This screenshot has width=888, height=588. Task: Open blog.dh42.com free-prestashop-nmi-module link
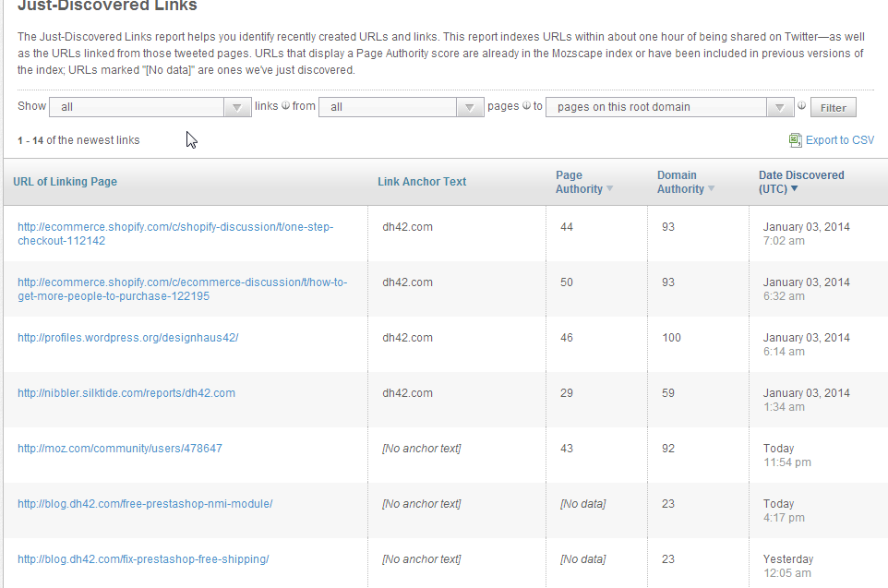coord(145,504)
